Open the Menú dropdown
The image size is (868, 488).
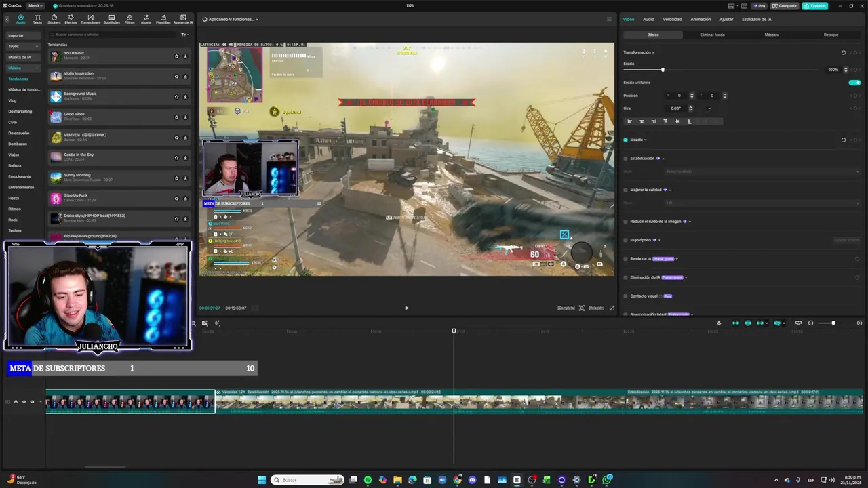tap(35, 5)
